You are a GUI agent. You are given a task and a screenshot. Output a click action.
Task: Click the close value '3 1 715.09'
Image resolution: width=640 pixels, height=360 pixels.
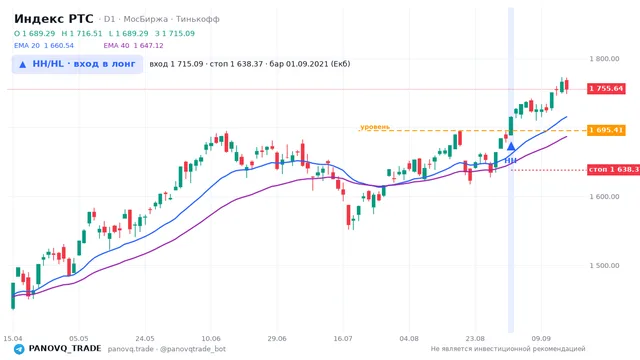pyautogui.click(x=175, y=33)
